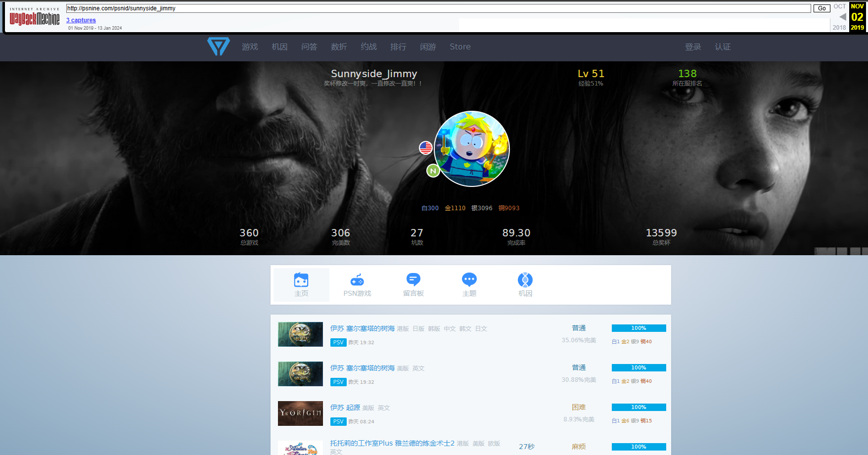Click the Wayback URL input field
The image size is (868, 455).
[x=438, y=8]
